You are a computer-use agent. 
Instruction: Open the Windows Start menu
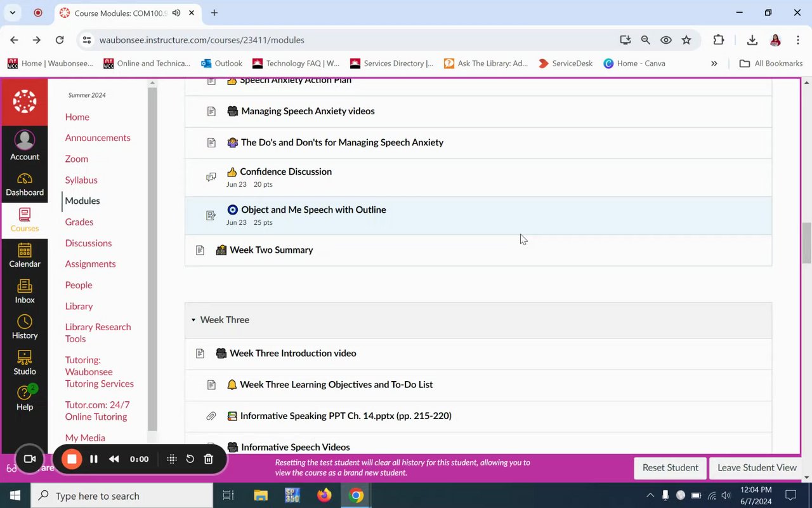point(15,496)
